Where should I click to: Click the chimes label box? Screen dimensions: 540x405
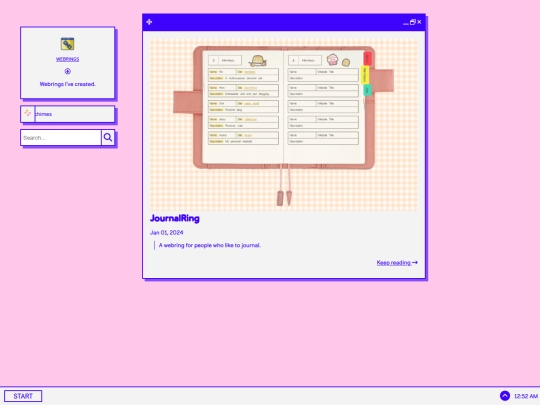point(75,114)
